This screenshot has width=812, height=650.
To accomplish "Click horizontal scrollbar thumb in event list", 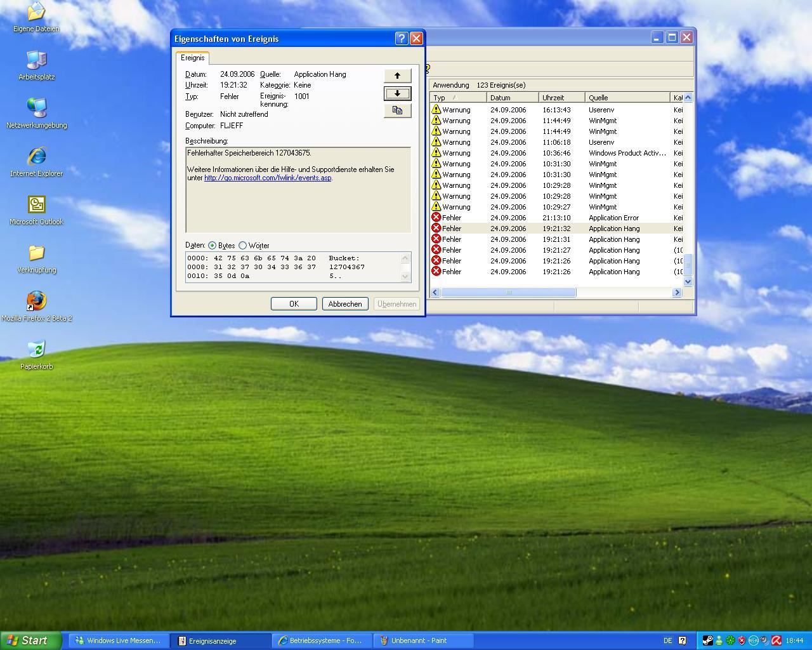I will [508, 293].
